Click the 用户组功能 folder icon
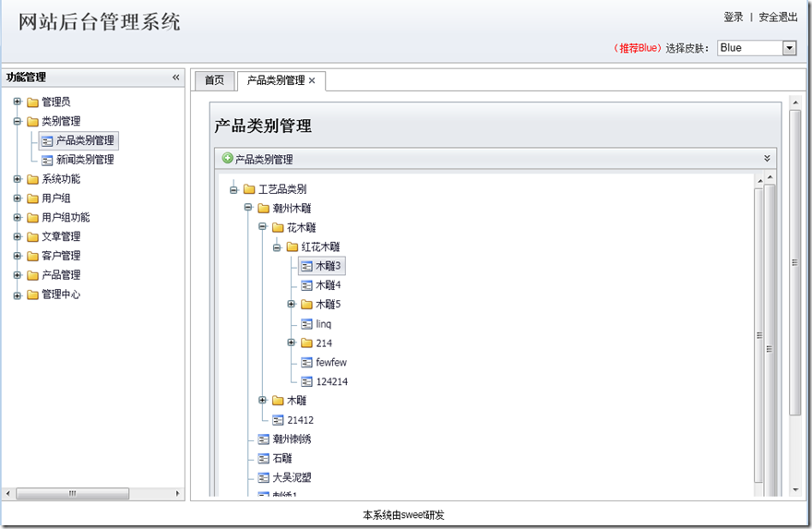 32,218
